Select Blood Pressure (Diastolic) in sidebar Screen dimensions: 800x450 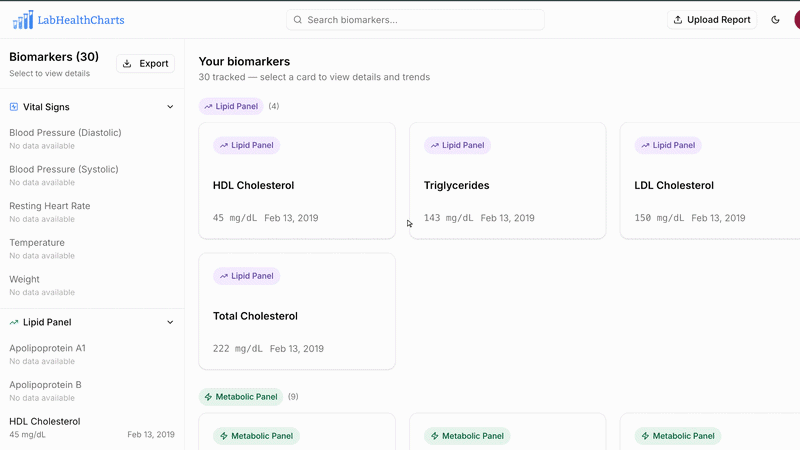(x=92, y=138)
